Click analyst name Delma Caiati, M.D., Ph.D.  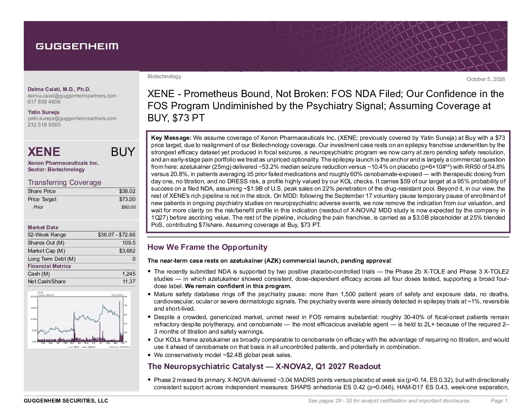click(x=59, y=89)
